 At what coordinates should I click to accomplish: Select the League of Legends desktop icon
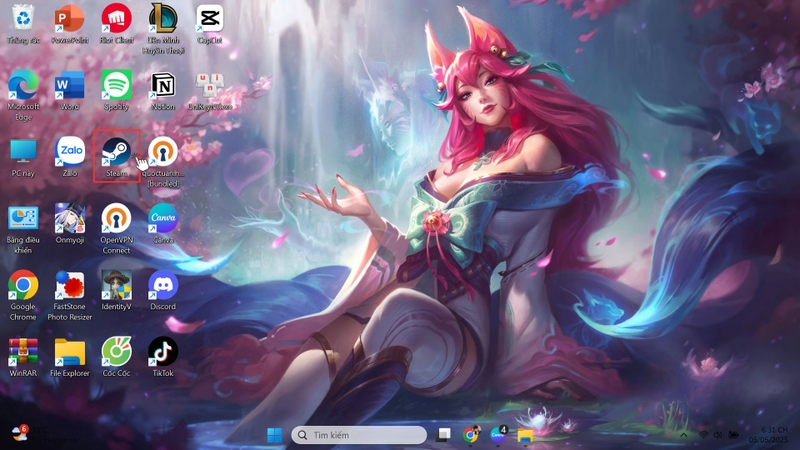click(163, 29)
